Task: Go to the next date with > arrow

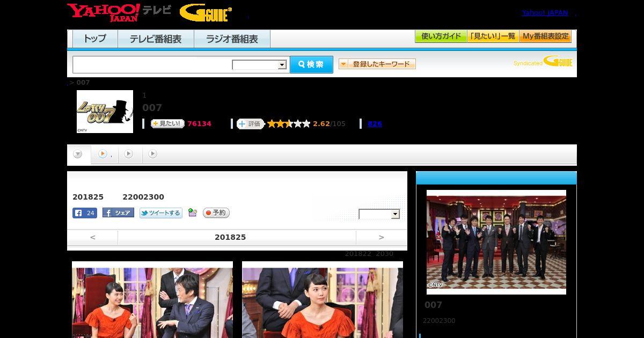Action: pyautogui.click(x=382, y=237)
